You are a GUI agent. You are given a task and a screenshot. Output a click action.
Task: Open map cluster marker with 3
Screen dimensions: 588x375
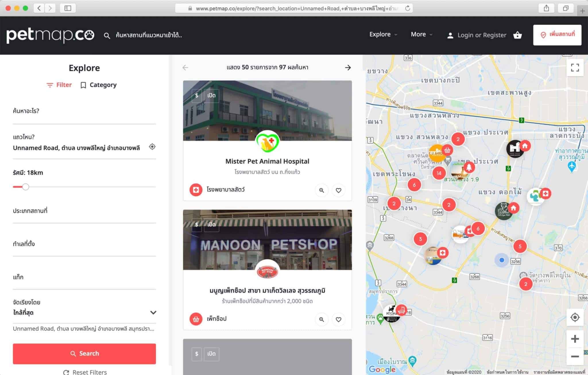pos(420,239)
